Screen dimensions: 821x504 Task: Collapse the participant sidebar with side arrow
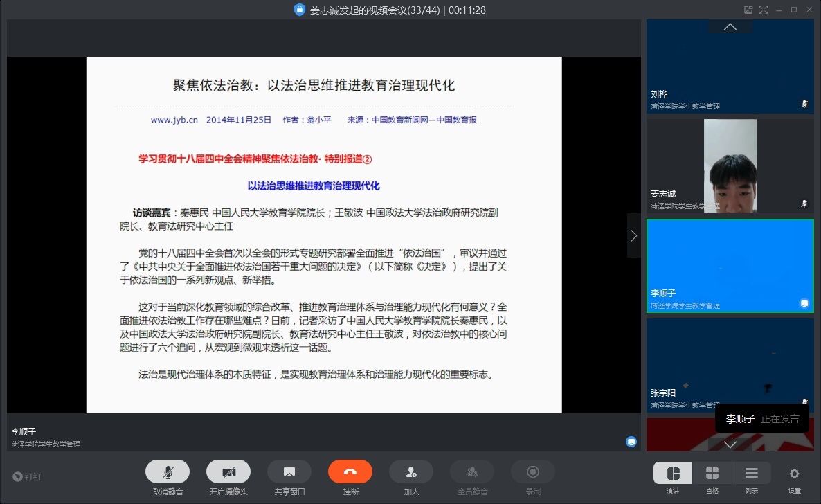(633, 235)
